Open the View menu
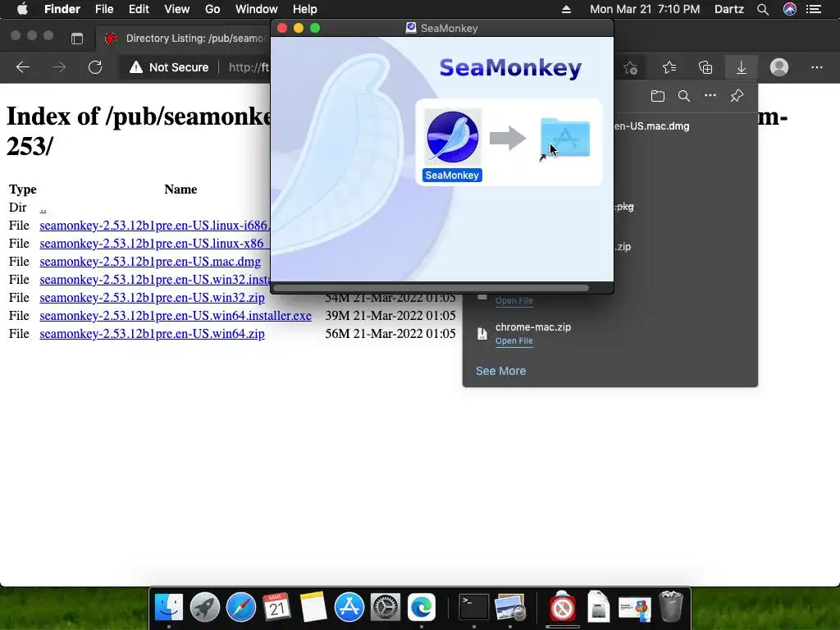 tap(177, 9)
